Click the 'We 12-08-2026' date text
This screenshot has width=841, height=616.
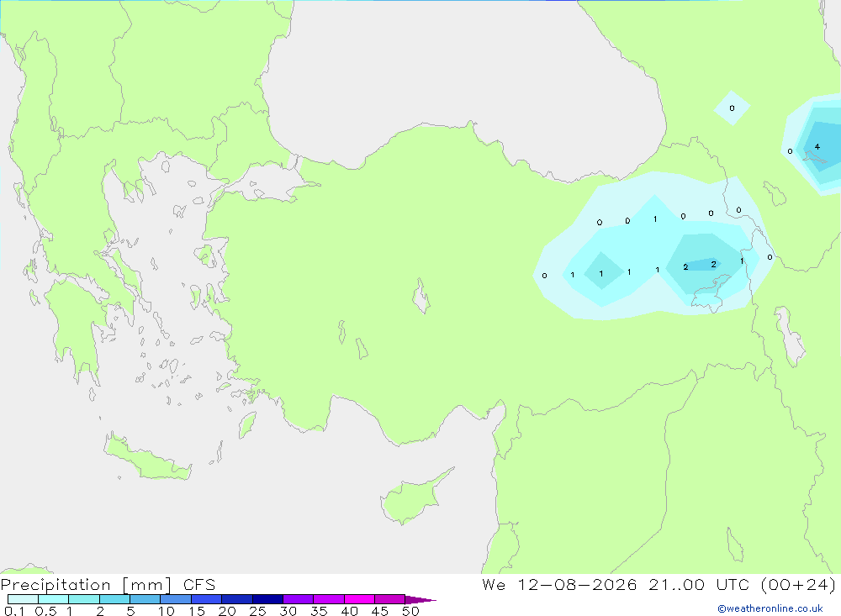[559, 584]
